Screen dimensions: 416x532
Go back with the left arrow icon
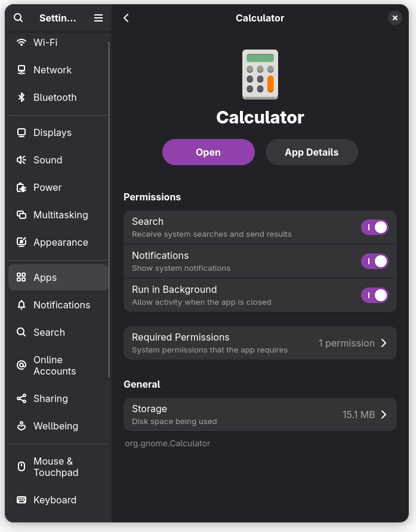point(127,18)
